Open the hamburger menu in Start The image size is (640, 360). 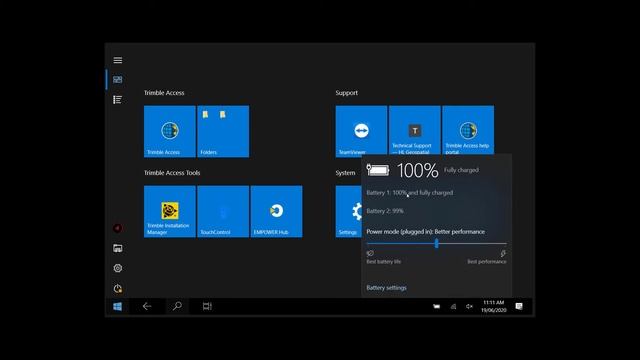[118, 60]
